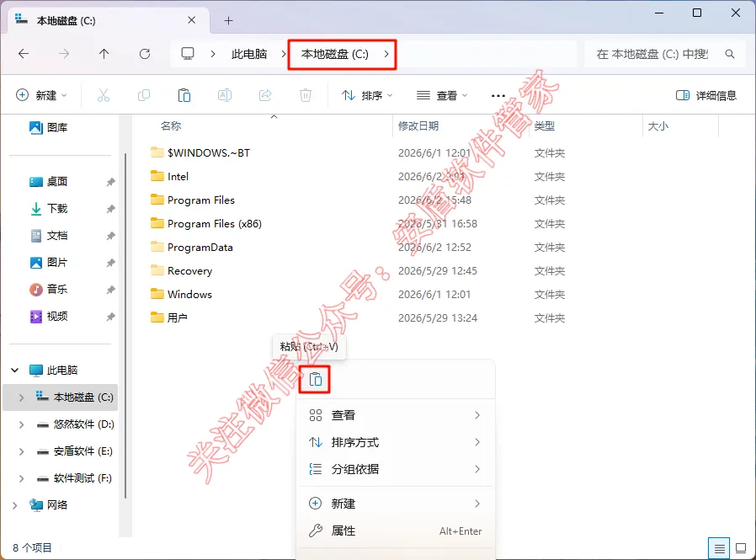Click the Paste clipboard toolbar icon
Image resolution: width=756 pixels, height=560 pixels.
(x=184, y=95)
